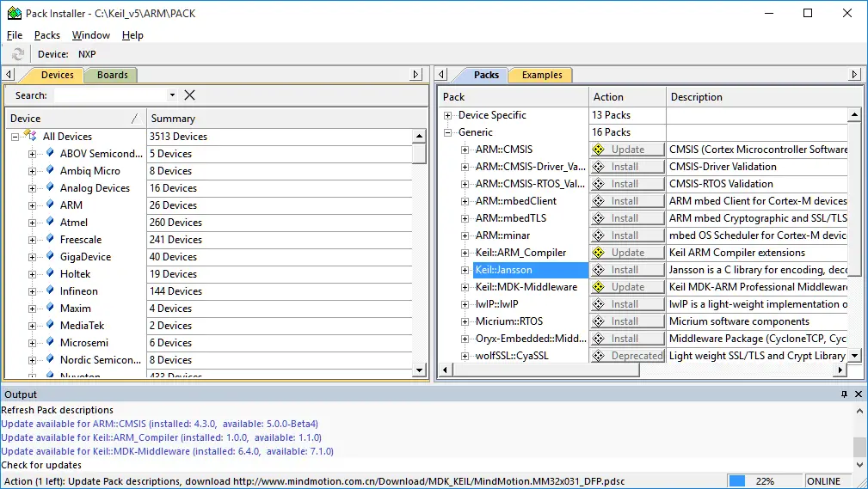Open the File menu
This screenshot has width=868, height=489.
click(15, 35)
